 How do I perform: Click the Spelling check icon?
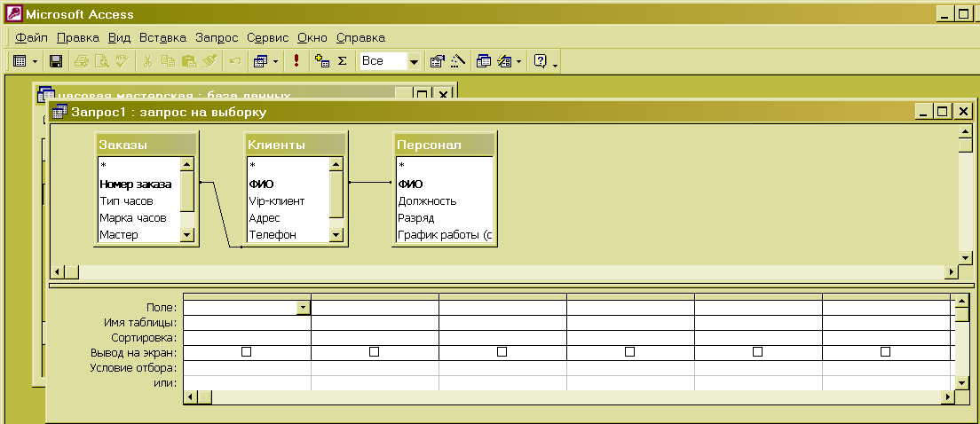[122, 61]
